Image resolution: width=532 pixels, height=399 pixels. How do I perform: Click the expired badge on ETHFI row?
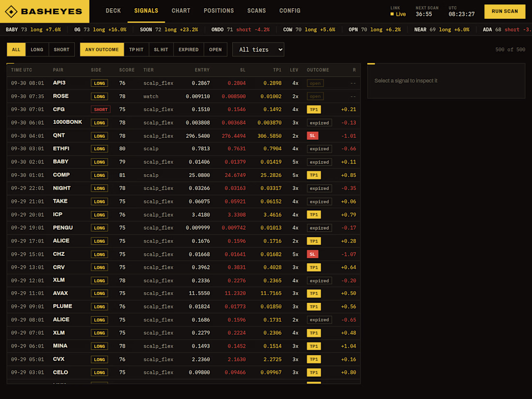[319, 149]
